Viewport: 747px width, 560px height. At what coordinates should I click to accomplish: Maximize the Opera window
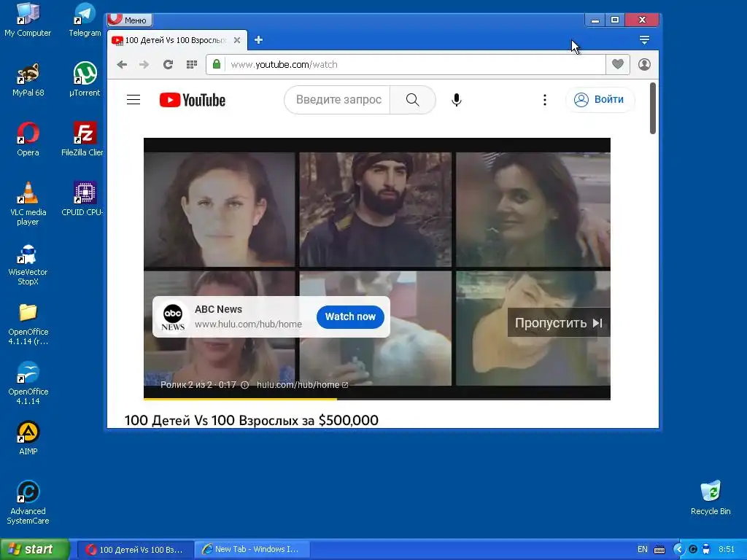pos(615,20)
